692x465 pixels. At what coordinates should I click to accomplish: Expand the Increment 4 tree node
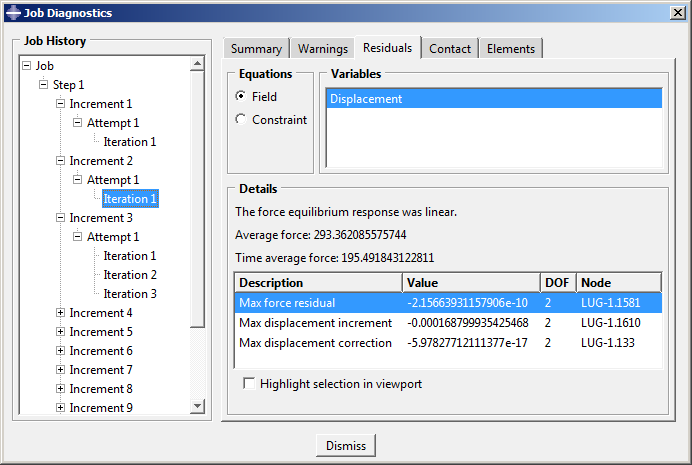point(60,313)
